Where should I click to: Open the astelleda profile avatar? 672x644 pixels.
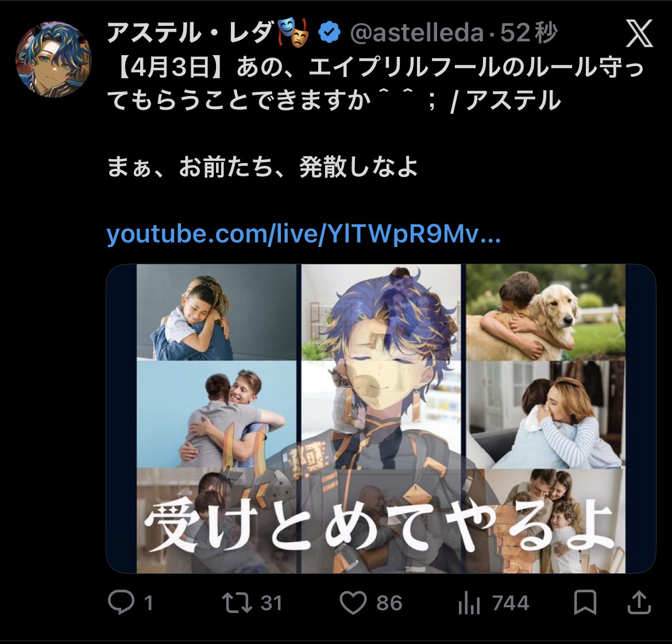(x=53, y=60)
